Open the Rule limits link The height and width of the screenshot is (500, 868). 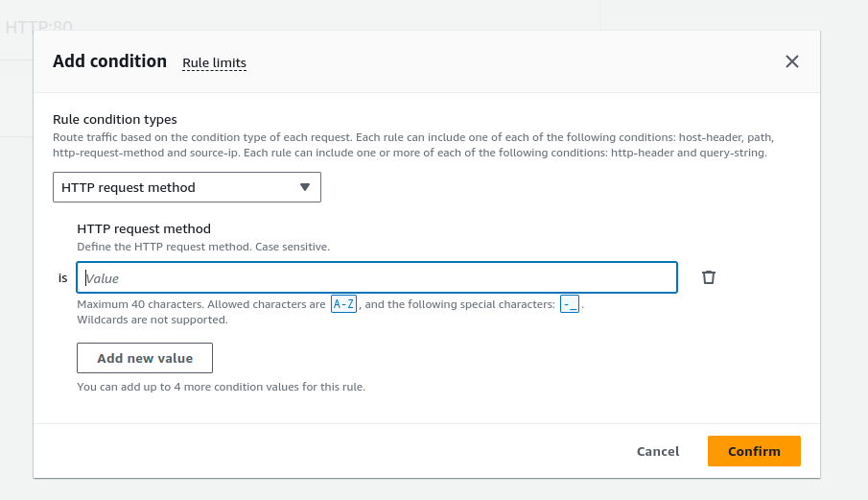(214, 62)
